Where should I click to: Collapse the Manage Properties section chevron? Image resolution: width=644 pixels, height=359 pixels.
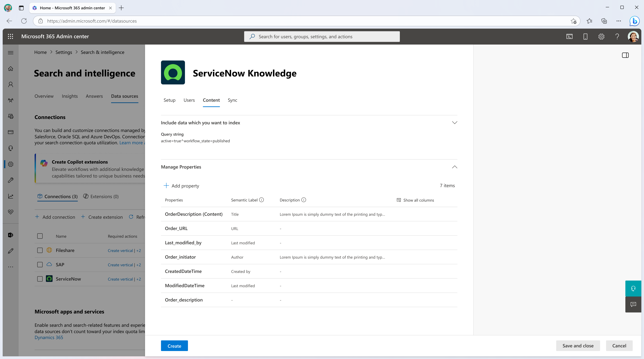point(455,167)
